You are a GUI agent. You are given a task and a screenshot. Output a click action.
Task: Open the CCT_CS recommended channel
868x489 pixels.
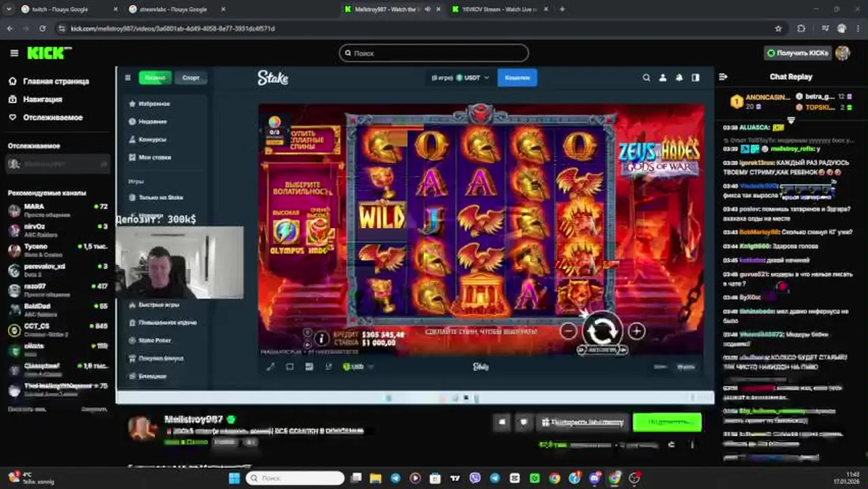58,329
